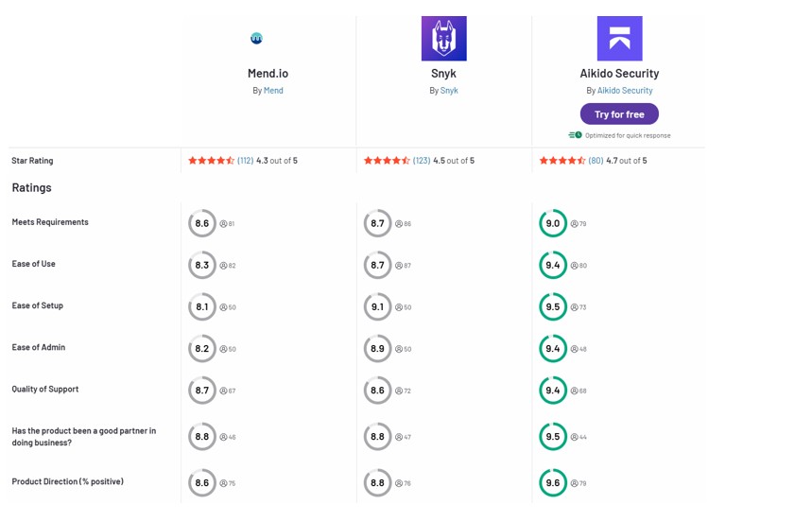Click Aikido's Ease of Admin 9.4 circle
812x522 pixels.
tap(553, 349)
